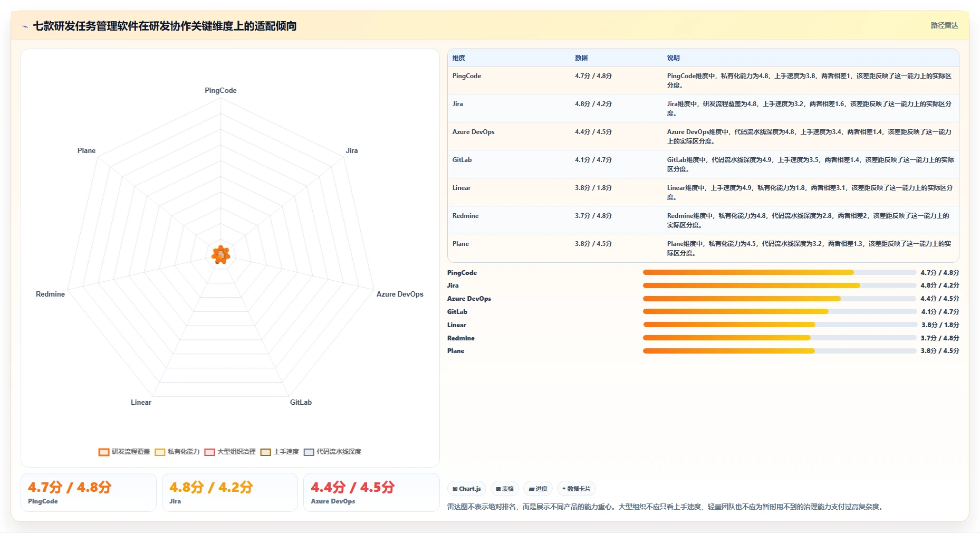Toggle the 上手速度 legend swatch

pos(265,452)
